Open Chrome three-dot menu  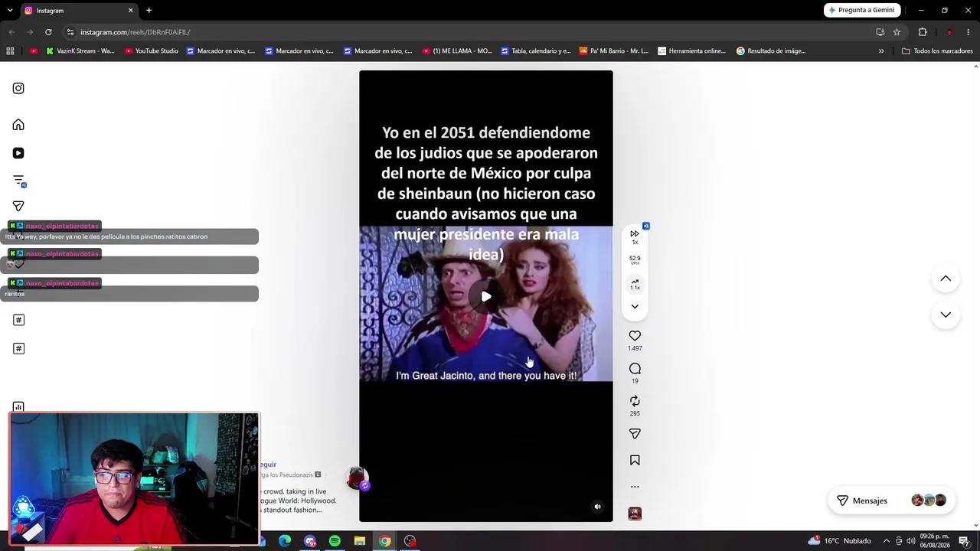969,32
